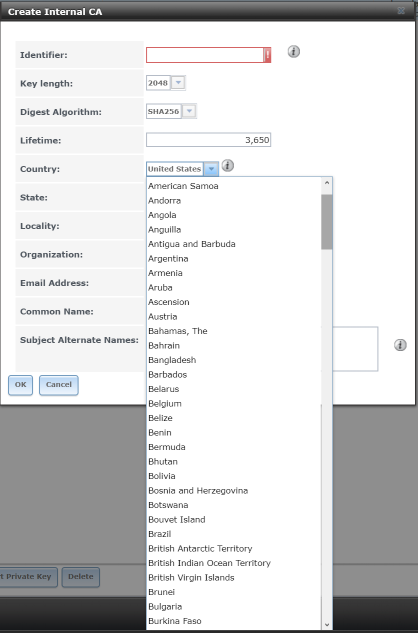
Task: Select Andorra from the country list
Action: (234, 201)
